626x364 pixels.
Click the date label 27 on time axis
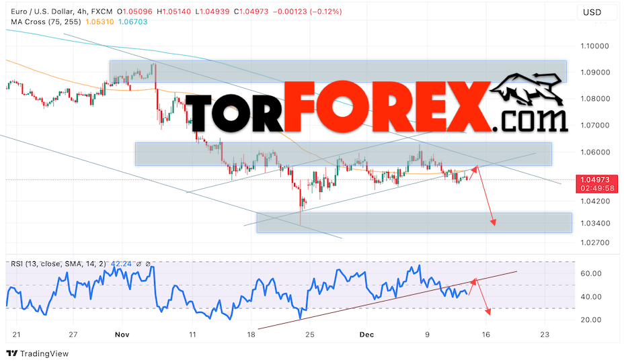[73, 334]
